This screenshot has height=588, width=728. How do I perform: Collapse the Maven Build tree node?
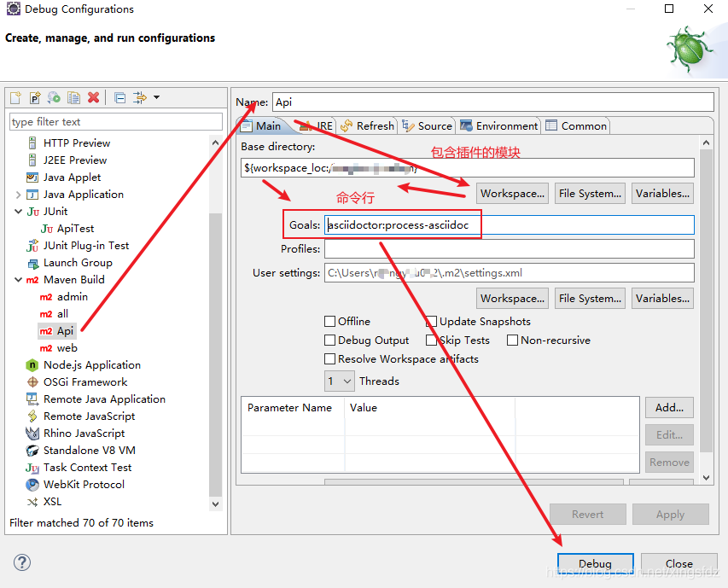[x=19, y=280]
